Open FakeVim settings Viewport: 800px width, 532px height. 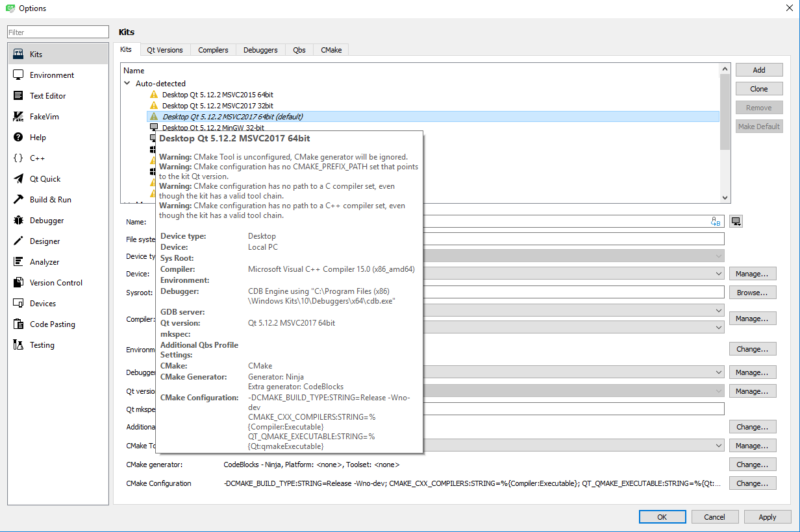58,117
